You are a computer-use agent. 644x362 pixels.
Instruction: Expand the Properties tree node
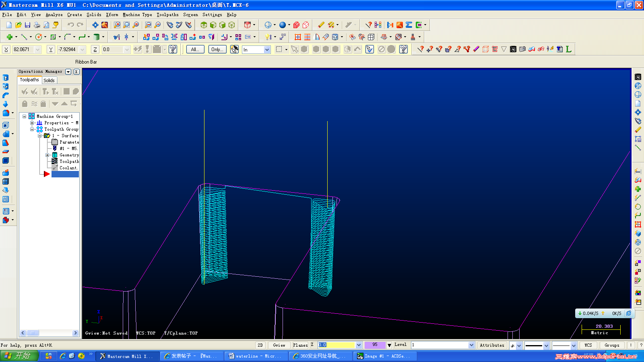(x=32, y=123)
